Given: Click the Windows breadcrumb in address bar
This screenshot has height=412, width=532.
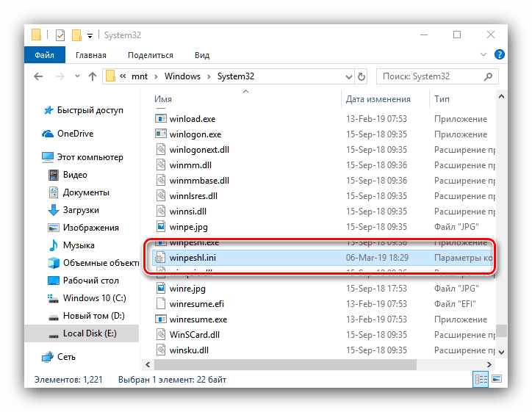Looking at the screenshot, I should [x=182, y=76].
